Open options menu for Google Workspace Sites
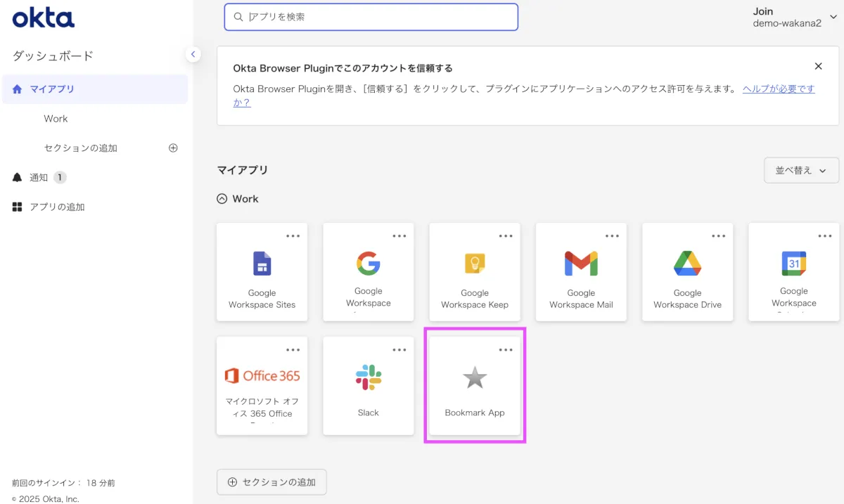Viewport: 844px width, 504px height. coord(293,236)
